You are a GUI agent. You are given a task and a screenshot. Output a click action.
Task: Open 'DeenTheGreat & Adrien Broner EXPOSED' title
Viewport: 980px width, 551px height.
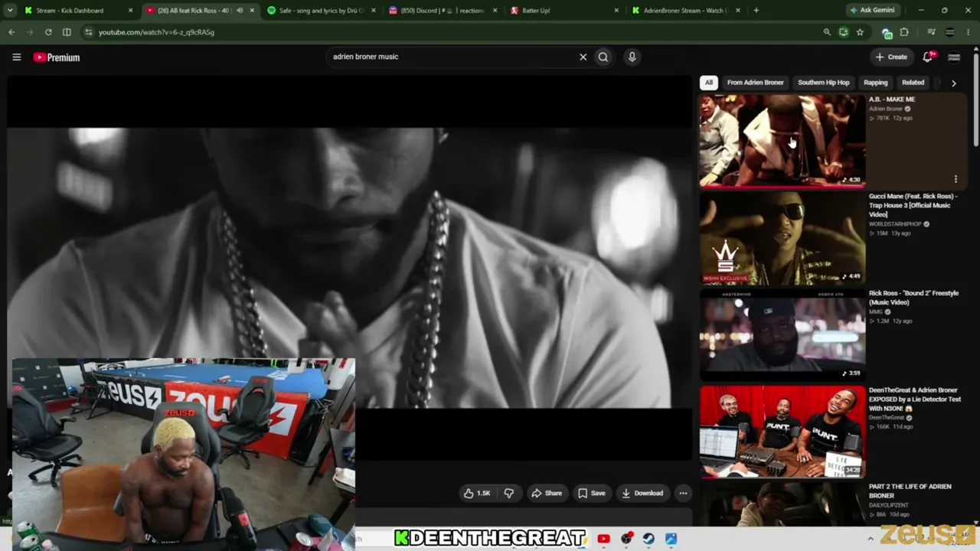click(914, 399)
